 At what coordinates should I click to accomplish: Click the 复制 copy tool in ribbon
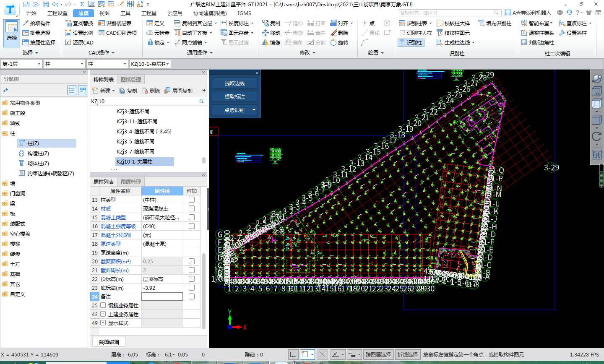[271, 23]
